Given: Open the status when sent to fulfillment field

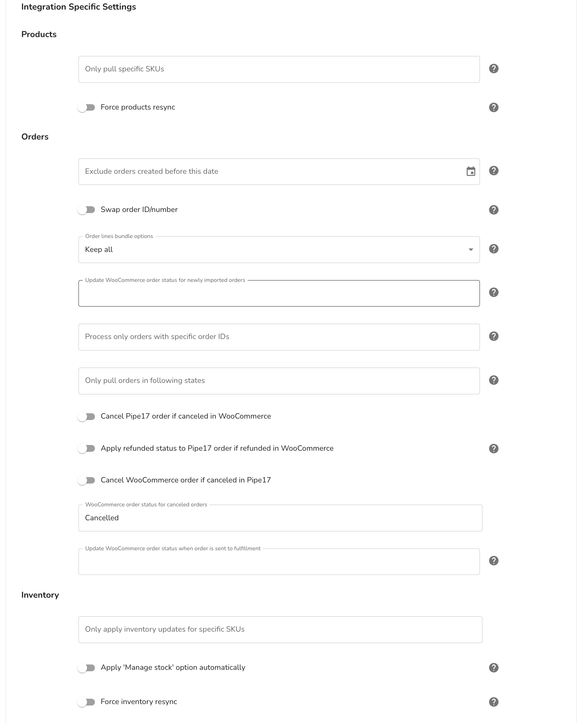Looking at the screenshot, I should click(279, 562).
